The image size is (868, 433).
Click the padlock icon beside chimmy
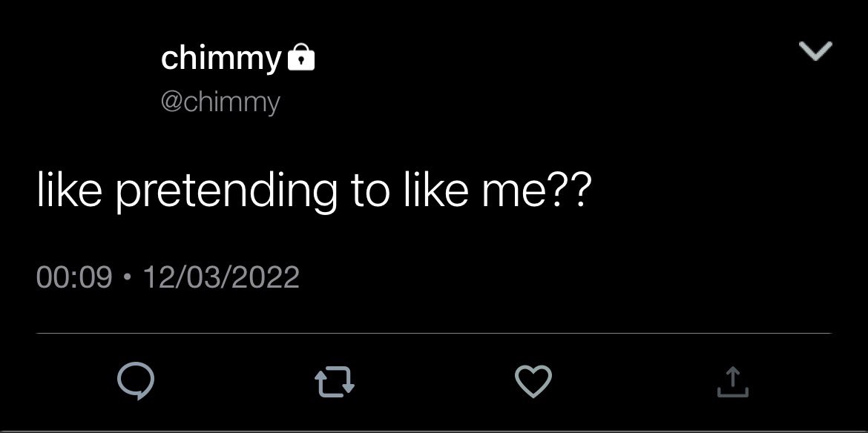301,57
